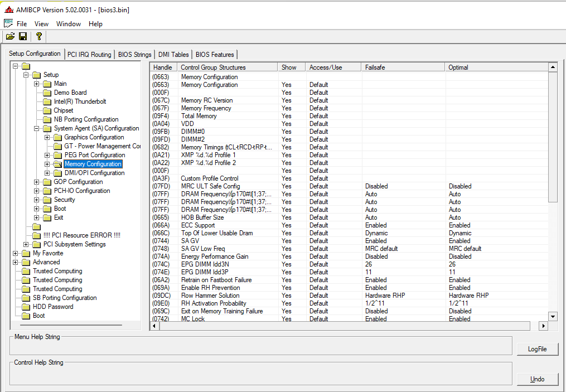Click the ROM document icon beside File menu
This screenshot has width=566, height=392.
(x=8, y=23)
